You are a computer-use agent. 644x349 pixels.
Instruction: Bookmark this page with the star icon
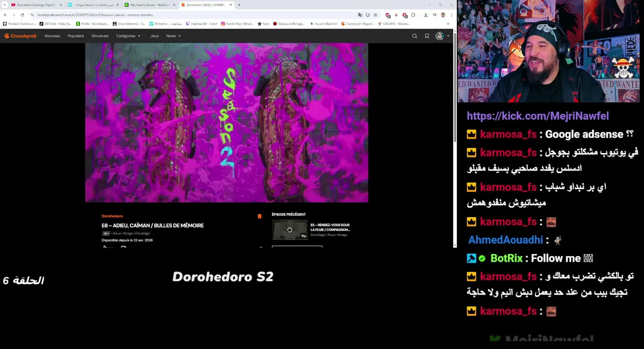[375, 15]
